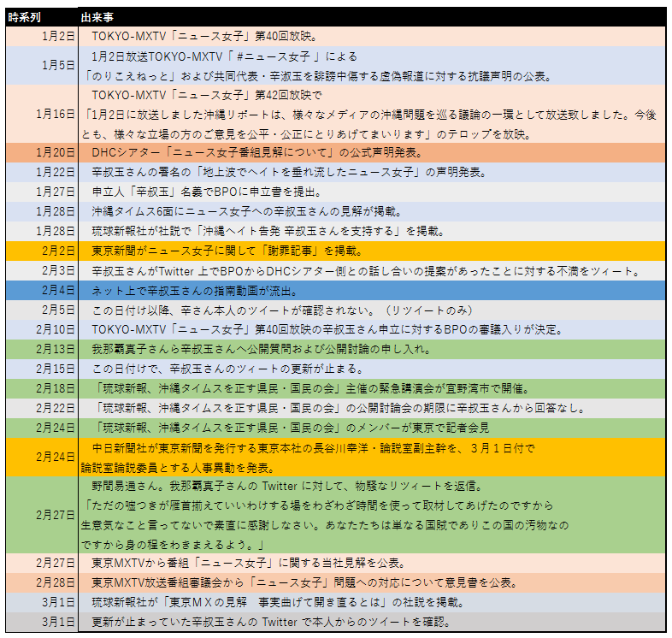The width and height of the screenshot is (672, 638).
Task: Select the 1月16日 date cell
Action: (42, 114)
